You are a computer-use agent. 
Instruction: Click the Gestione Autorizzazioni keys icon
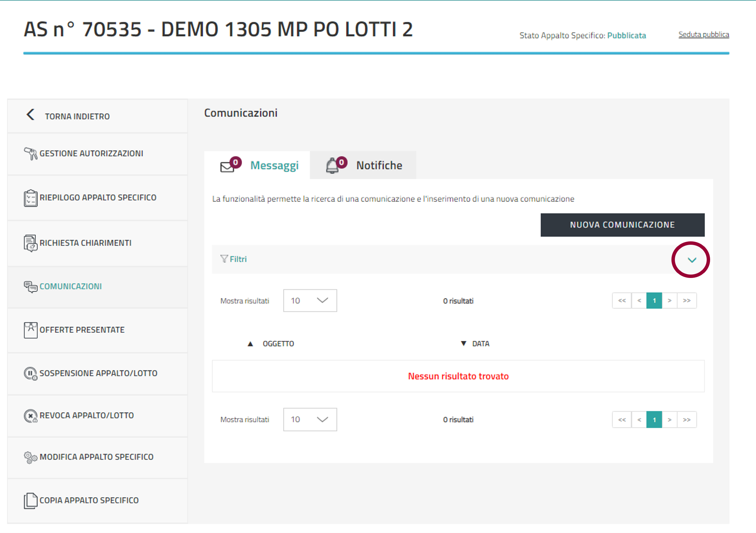(x=30, y=154)
